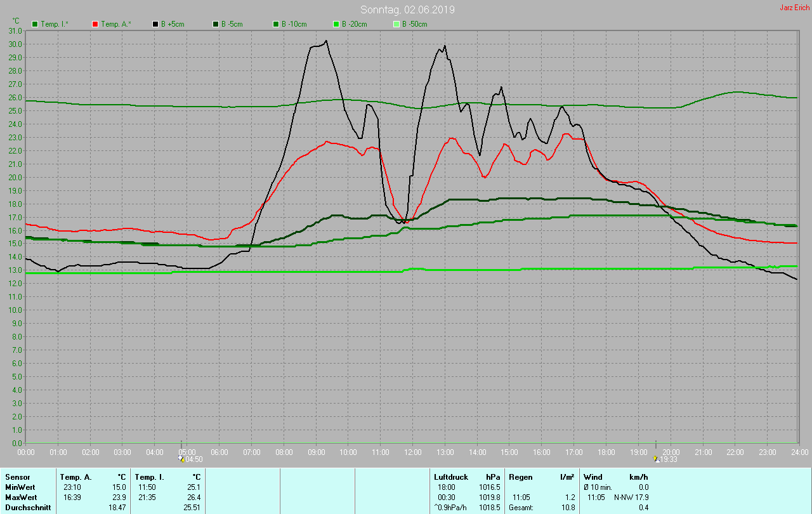Click the 'Gesamt:' rain total label
This screenshot has width=812, height=514.
521,507
